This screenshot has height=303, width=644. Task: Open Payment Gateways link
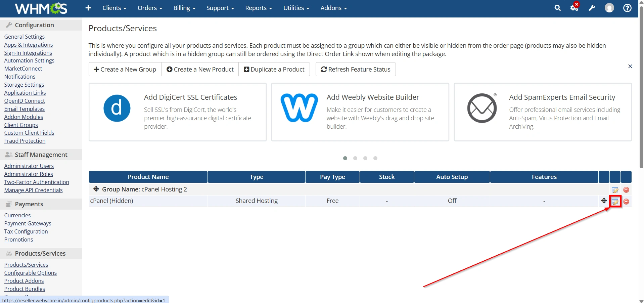28,223
